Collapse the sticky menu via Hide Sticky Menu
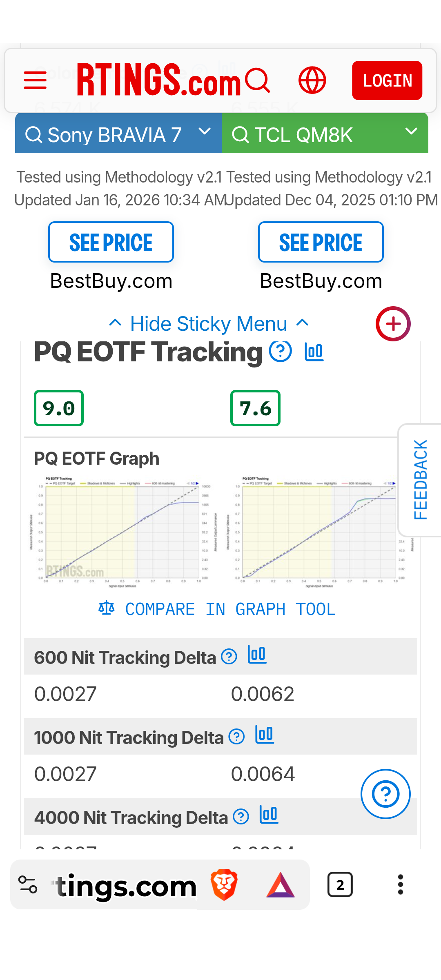 pos(209,324)
